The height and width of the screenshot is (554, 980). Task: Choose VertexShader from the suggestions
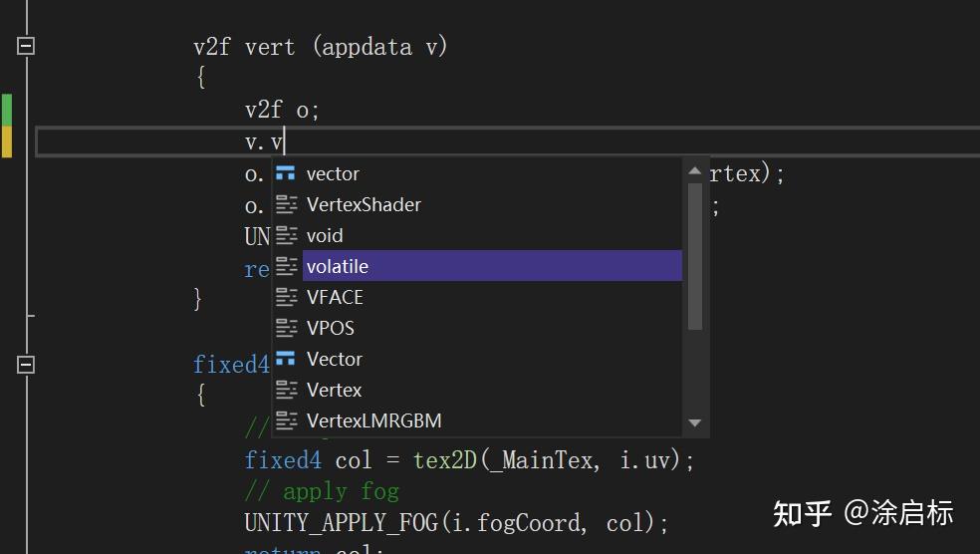click(364, 204)
